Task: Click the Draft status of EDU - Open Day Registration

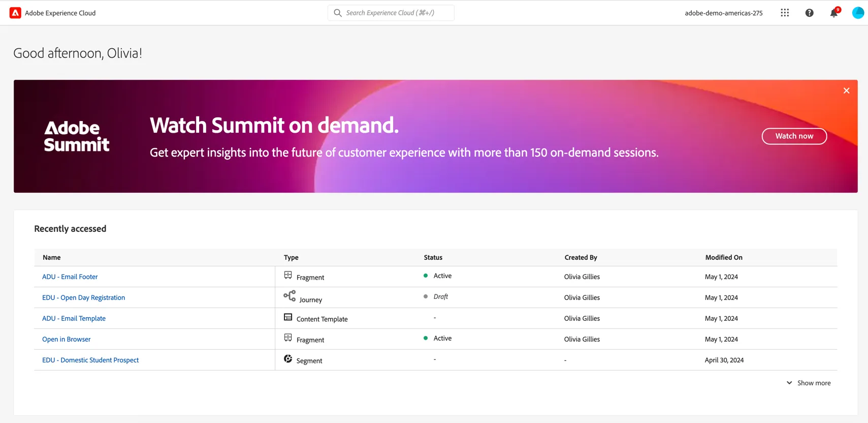Action: coord(441,296)
